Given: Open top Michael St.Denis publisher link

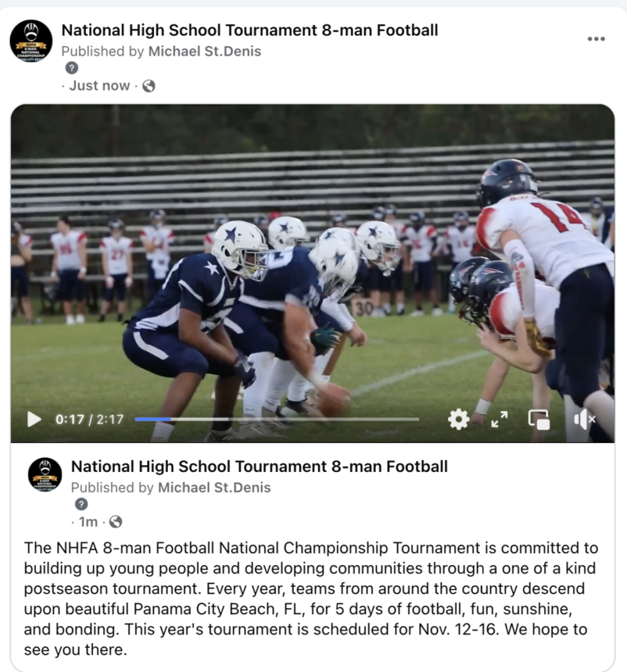Looking at the screenshot, I should click(x=205, y=51).
